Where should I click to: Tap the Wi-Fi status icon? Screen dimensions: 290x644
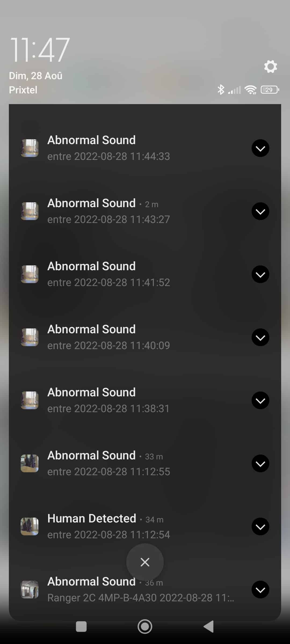pyautogui.click(x=251, y=90)
